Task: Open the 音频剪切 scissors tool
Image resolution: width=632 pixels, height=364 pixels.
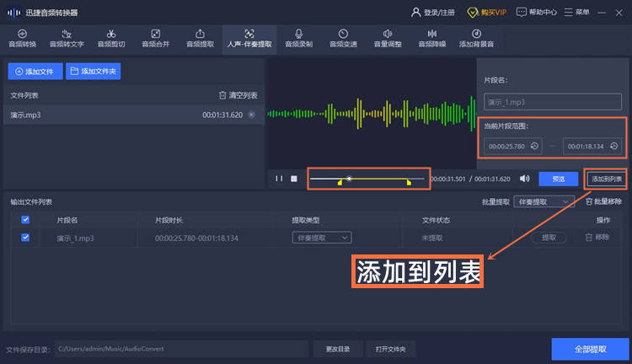Action: (111, 39)
